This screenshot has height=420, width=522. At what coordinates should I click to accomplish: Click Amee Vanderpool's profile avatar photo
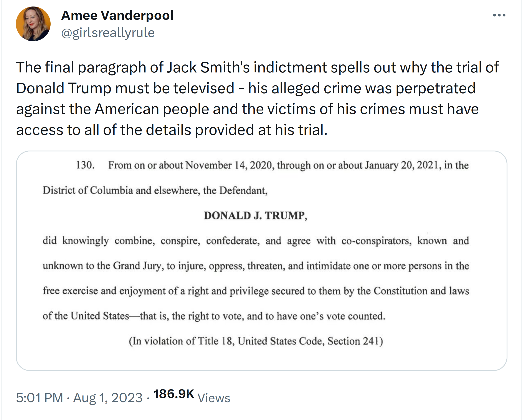tap(33, 24)
